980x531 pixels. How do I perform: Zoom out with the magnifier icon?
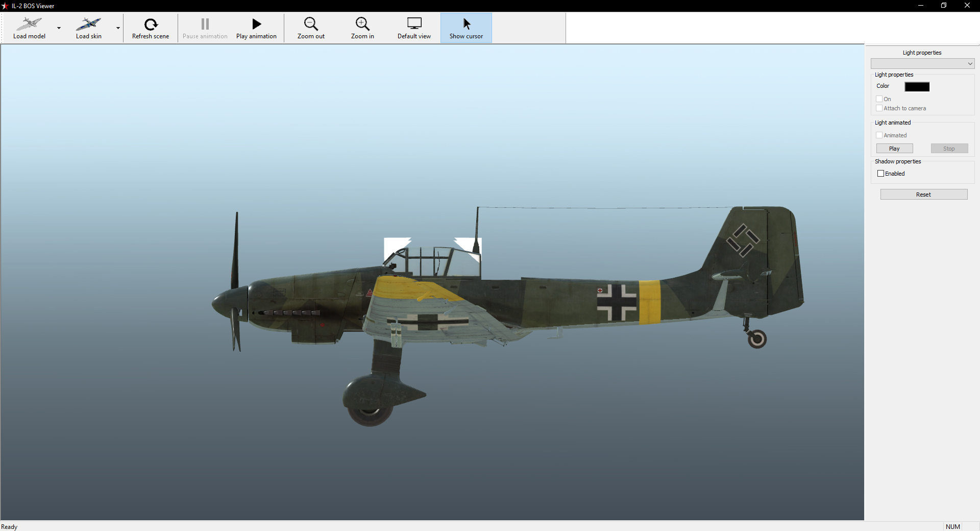pyautogui.click(x=311, y=24)
